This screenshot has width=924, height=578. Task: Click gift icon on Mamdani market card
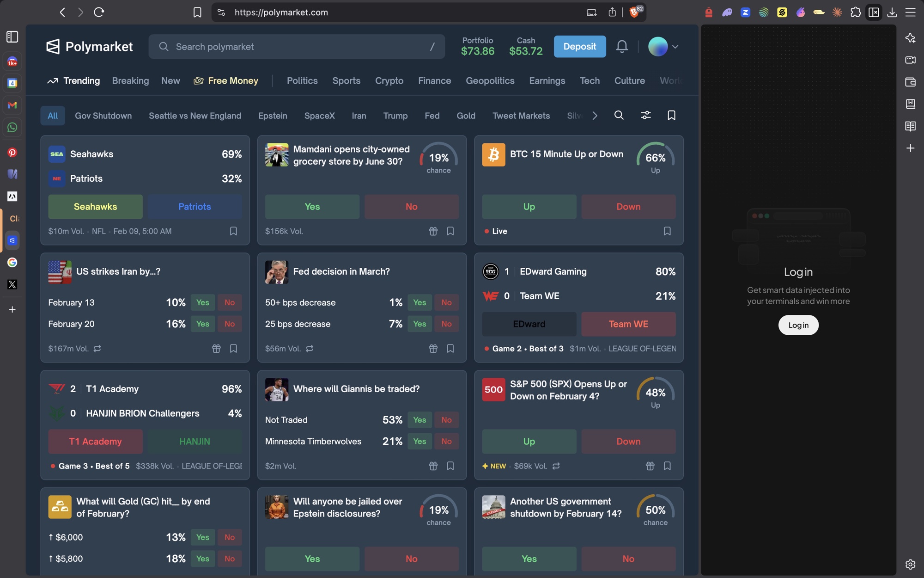[x=433, y=231]
